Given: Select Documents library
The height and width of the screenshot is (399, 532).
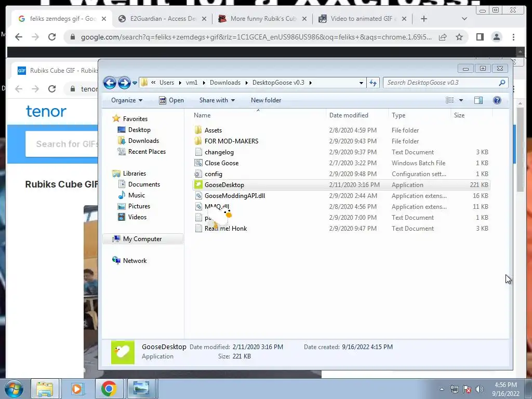Looking at the screenshot, I should click(x=144, y=184).
